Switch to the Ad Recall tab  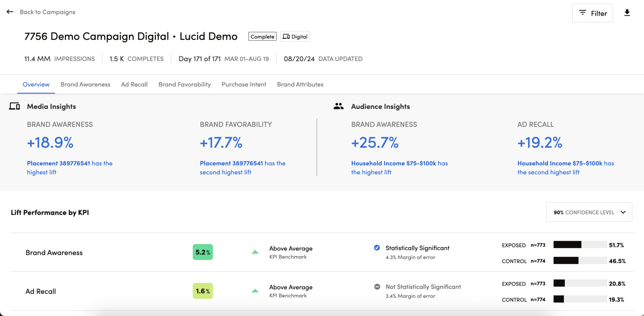134,84
